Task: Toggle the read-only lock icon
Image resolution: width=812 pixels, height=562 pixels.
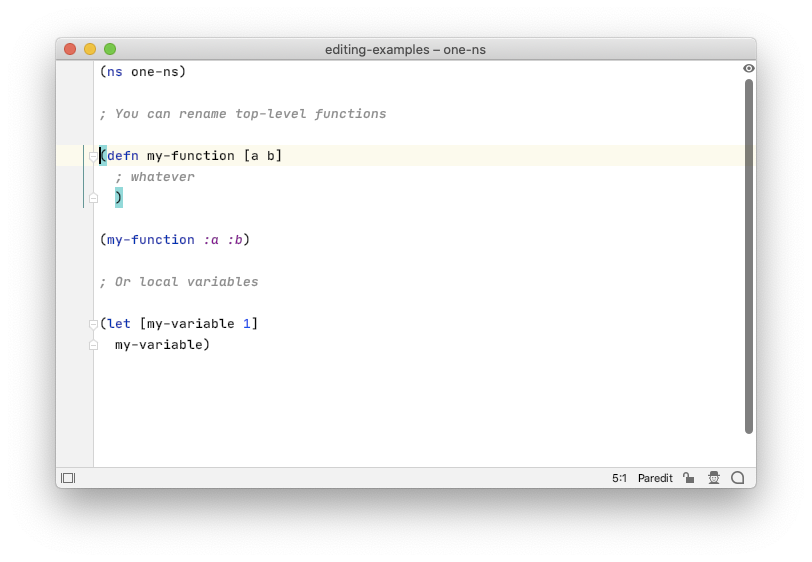Action: [688, 478]
